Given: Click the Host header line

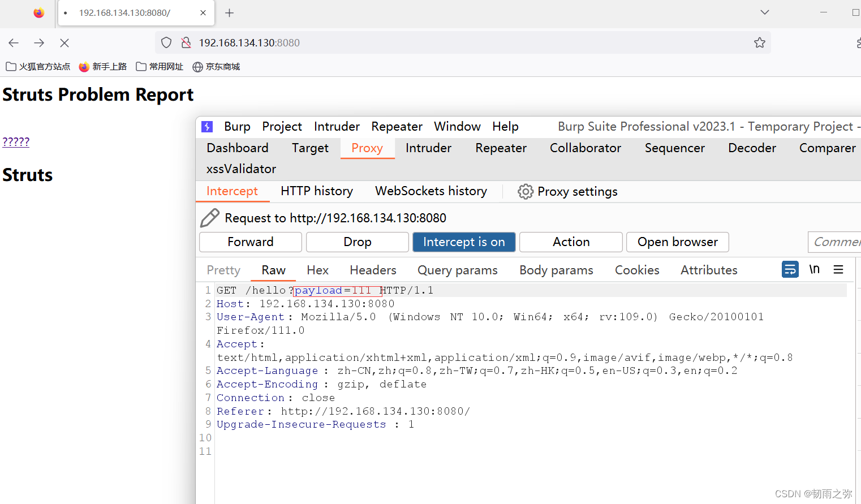Looking at the screenshot, I should tap(305, 304).
